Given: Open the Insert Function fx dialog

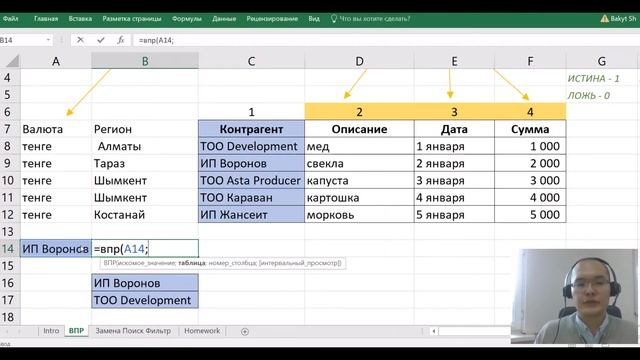Looking at the screenshot, I should click(121, 40).
